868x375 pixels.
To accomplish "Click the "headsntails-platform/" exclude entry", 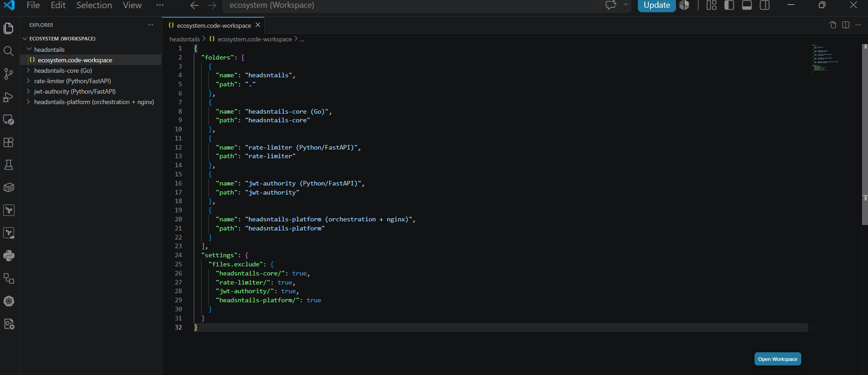I will point(257,300).
